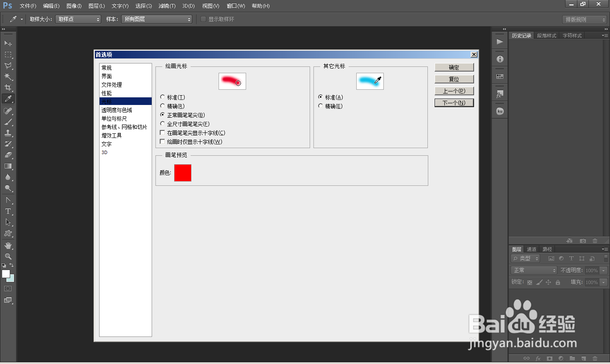Click the 上一个(P) button
The height and width of the screenshot is (364, 610).
pos(454,91)
